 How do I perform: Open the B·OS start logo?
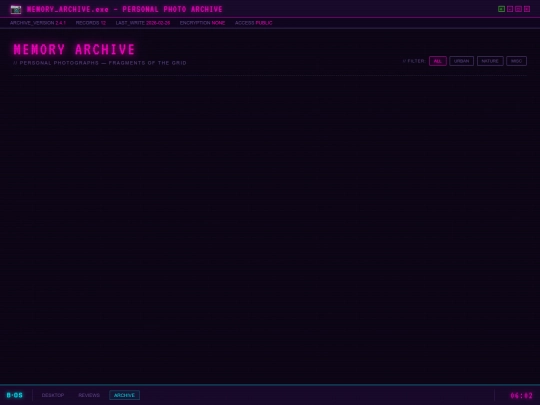(x=14, y=395)
